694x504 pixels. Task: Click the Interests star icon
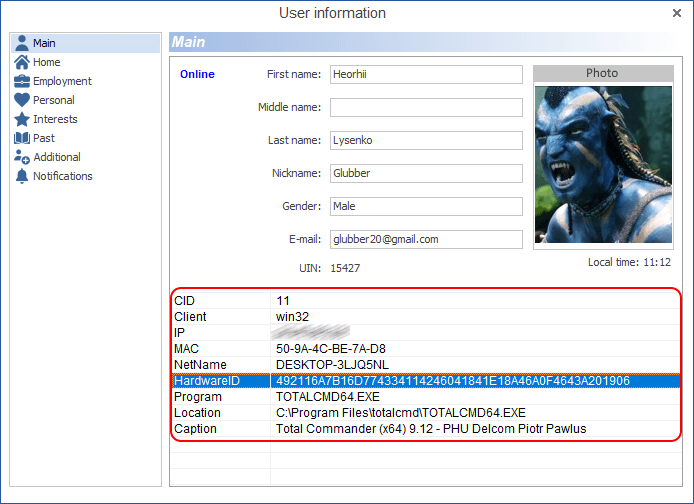(22, 119)
